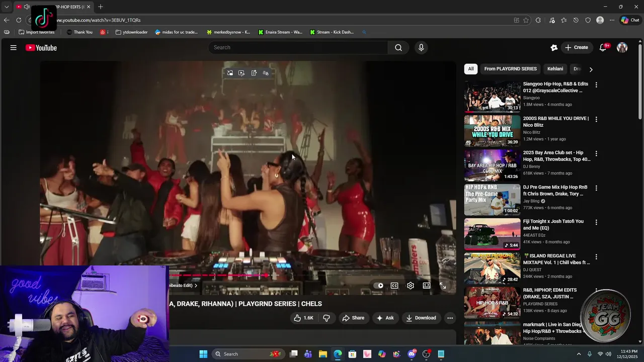Viewport: 644px width, 362px height.
Task: Open Import favorites bookmark
Action: click(x=36, y=32)
